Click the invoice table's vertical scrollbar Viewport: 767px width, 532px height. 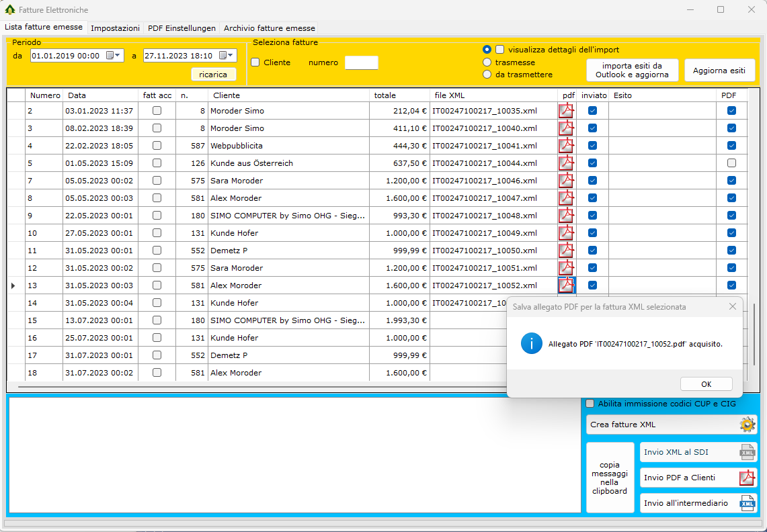(754, 334)
